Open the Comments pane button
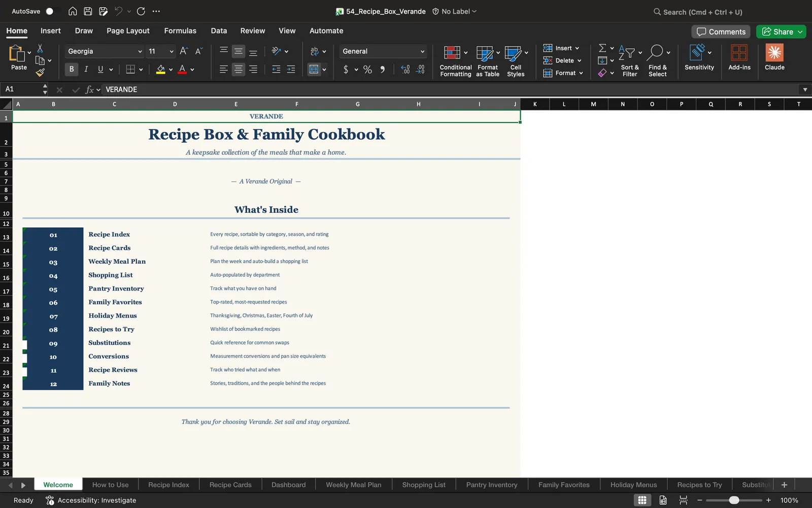The width and height of the screenshot is (812, 508). click(721, 31)
